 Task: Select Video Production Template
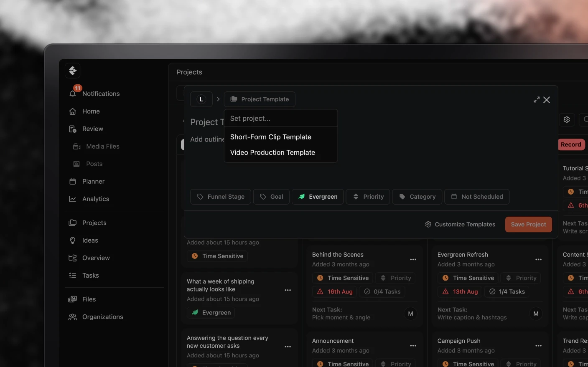[x=272, y=153]
